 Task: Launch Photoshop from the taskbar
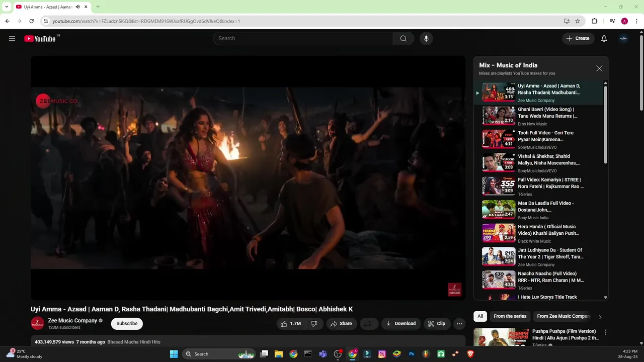tap(412, 354)
